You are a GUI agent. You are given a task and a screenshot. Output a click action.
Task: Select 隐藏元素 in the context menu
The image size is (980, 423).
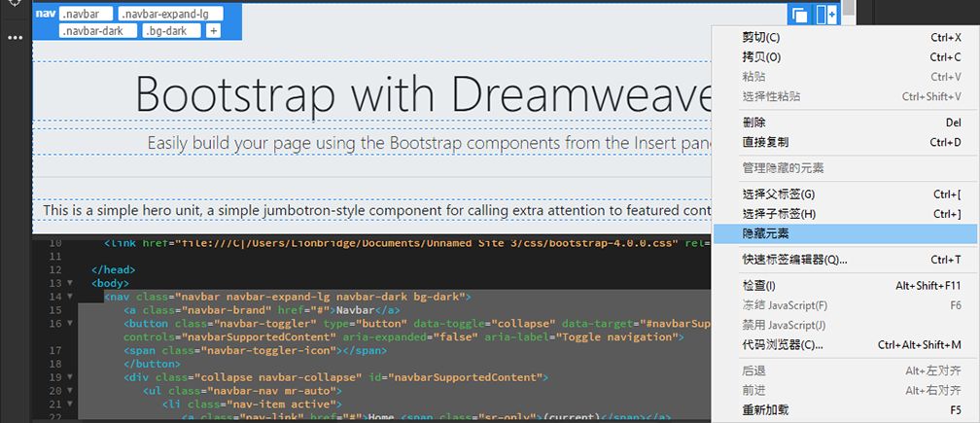pos(845,233)
